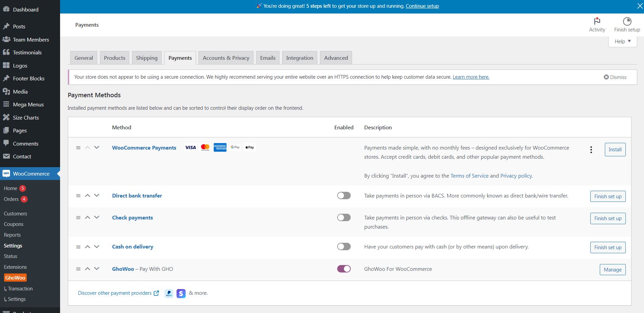Move GhoWoo method up
The height and width of the screenshot is (313, 644).
pos(87,269)
